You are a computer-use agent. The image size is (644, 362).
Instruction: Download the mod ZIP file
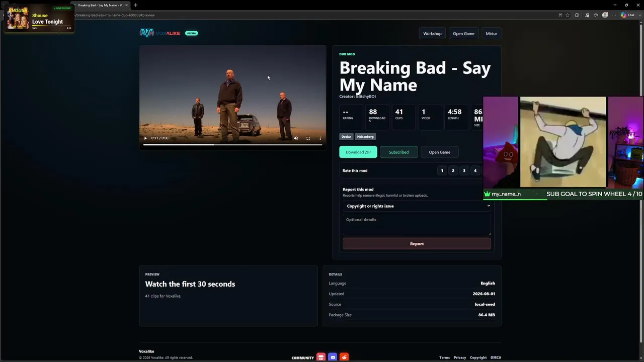pos(358,152)
